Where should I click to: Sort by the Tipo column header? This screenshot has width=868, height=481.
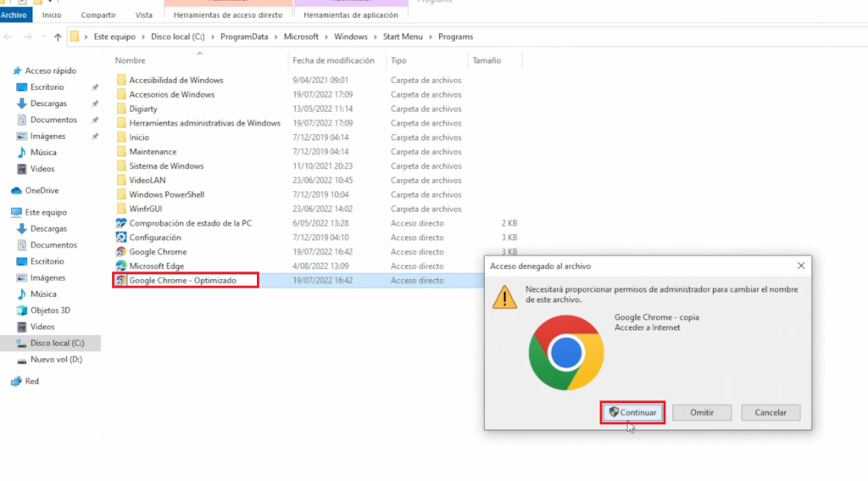click(398, 60)
